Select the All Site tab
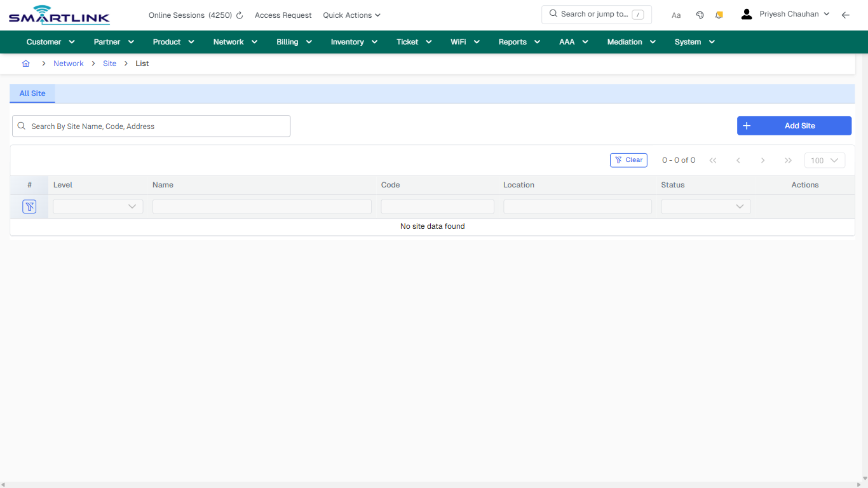868x488 pixels. click(x=32, y=93)
